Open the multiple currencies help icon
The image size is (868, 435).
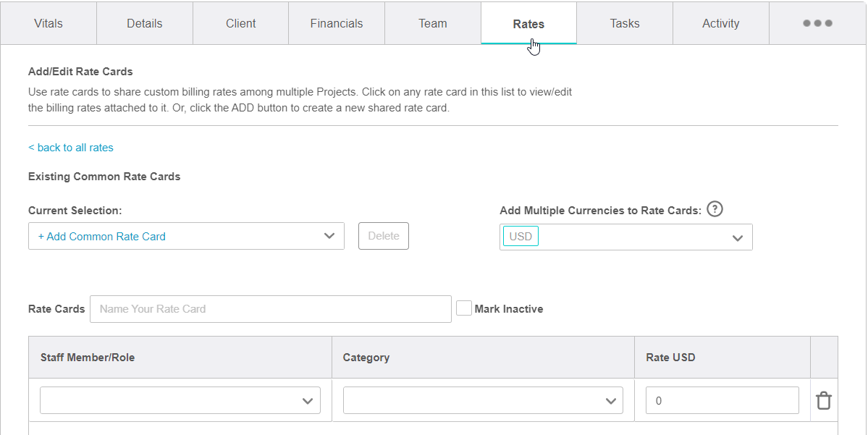pyautogui.click(x=715, y=209)
